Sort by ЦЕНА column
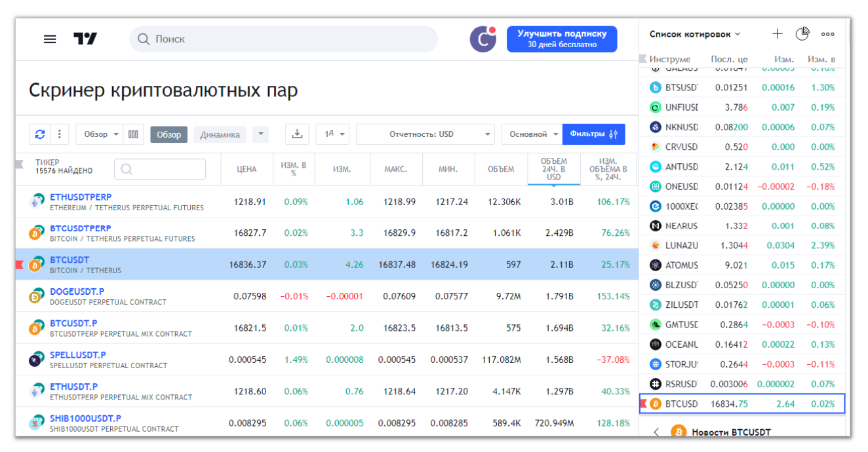 (247, 169)
